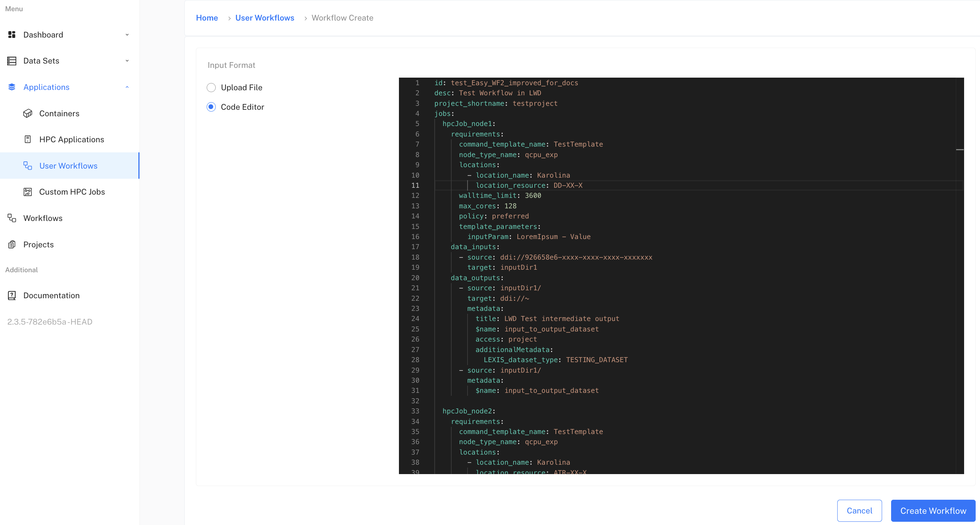This screenshot has height=525, width=980.
Task: Expand the Dashboard menu chevron
Action: click(x=127, y=35)
